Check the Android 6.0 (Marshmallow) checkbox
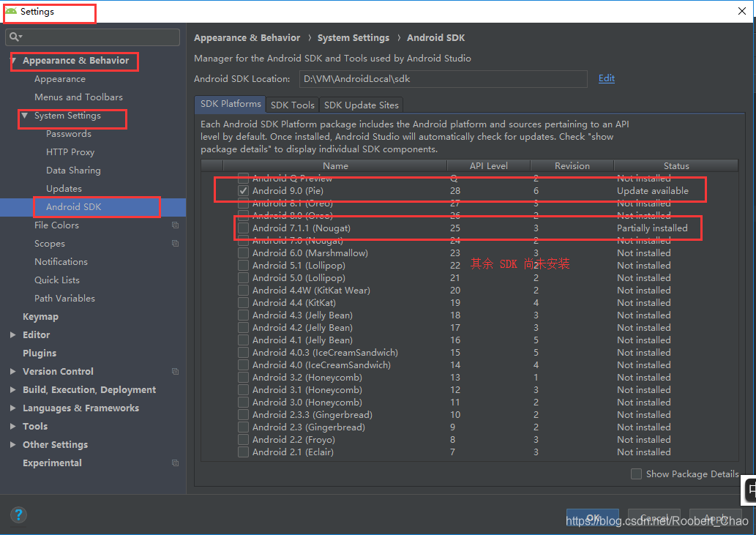The image size is (756, 535). (x=244, y=253)
